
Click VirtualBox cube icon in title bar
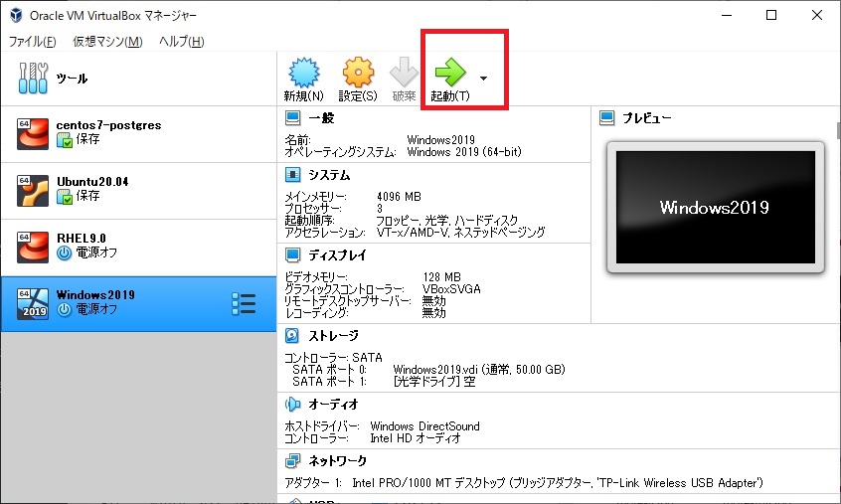pyautogui.click(x=16, y=15)
